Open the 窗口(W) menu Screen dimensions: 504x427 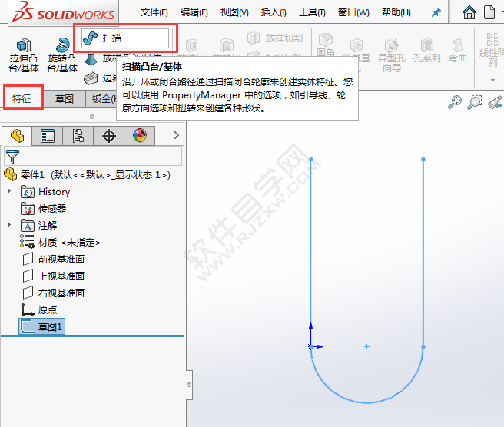click(353, 12)
